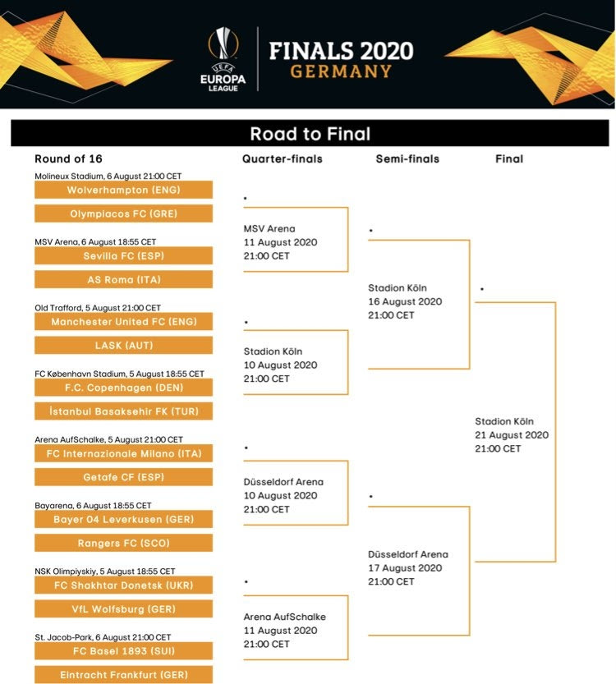616x684 pixels.
Task: Click the Olympiacos FC (GRE) box
Action: 123,213
